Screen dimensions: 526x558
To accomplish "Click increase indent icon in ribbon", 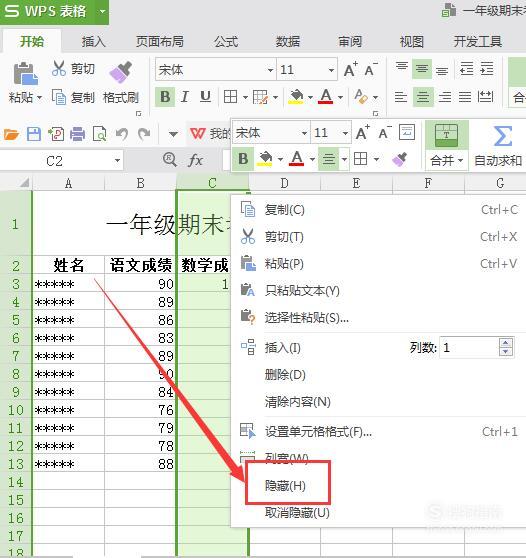I will pyautogui.click(x=487, y=69).
